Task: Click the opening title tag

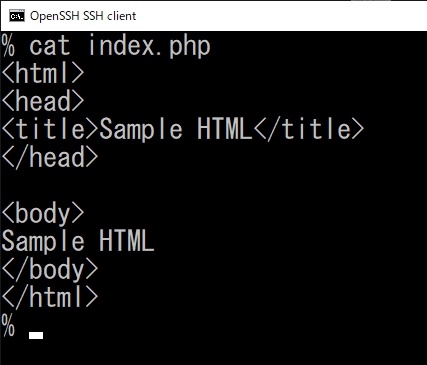Action: click(50, 129)
